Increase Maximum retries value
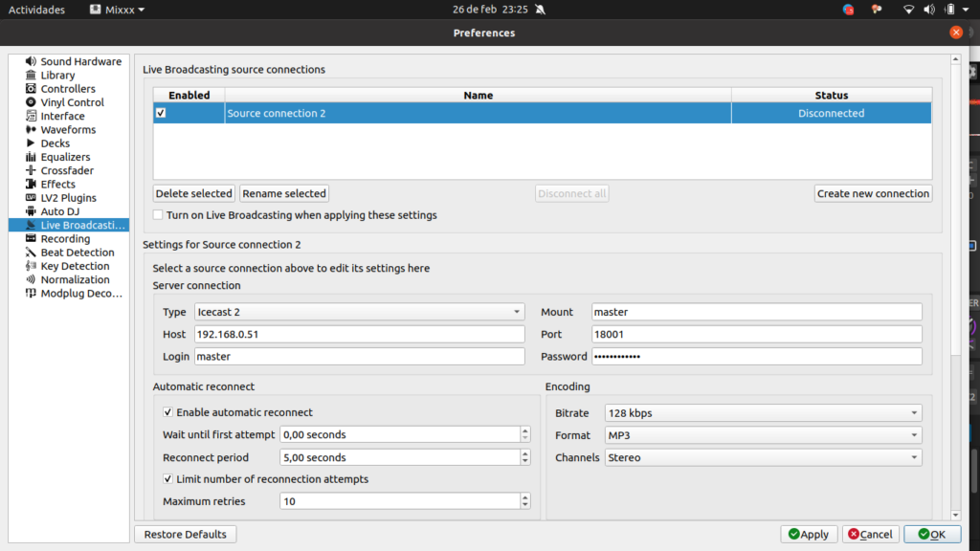 pos(525,497)
